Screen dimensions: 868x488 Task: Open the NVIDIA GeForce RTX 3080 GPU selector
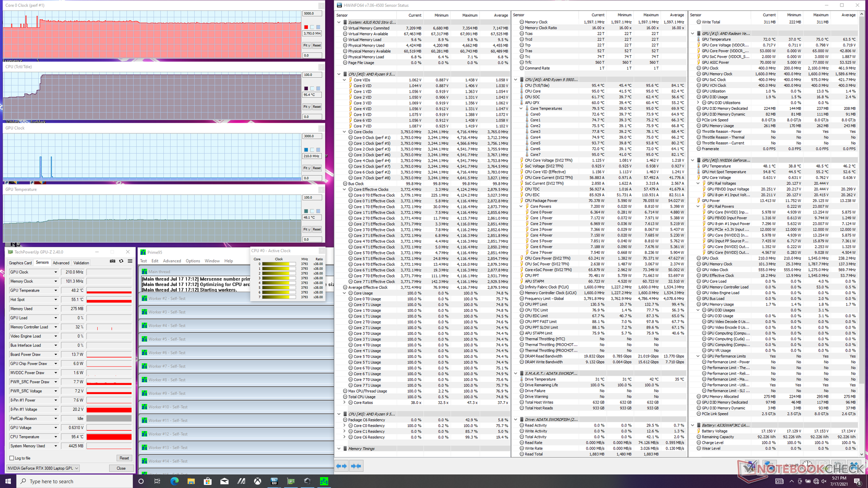coord(43,468)
